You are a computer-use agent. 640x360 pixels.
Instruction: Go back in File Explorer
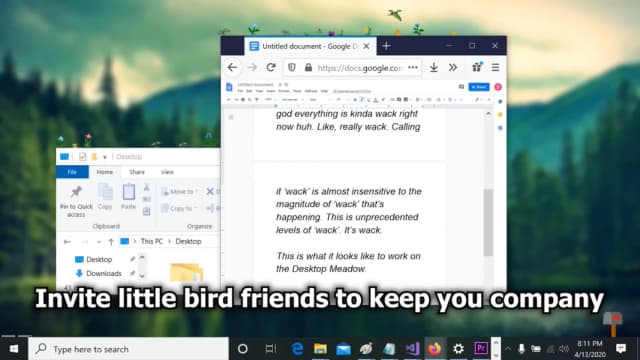(67, 242)
